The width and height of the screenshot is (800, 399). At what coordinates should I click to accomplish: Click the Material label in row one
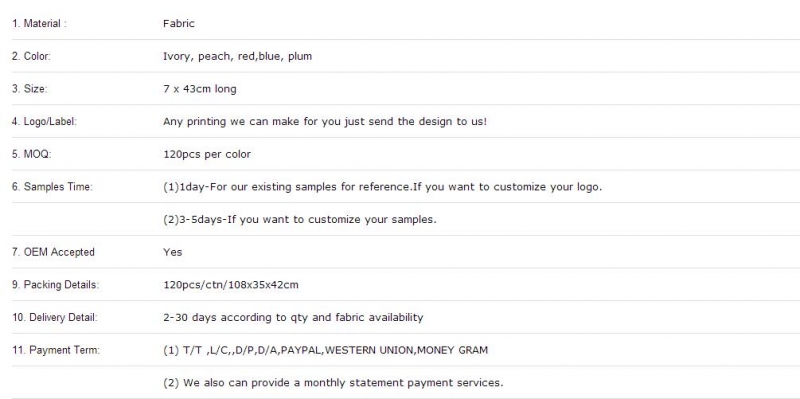39,23
